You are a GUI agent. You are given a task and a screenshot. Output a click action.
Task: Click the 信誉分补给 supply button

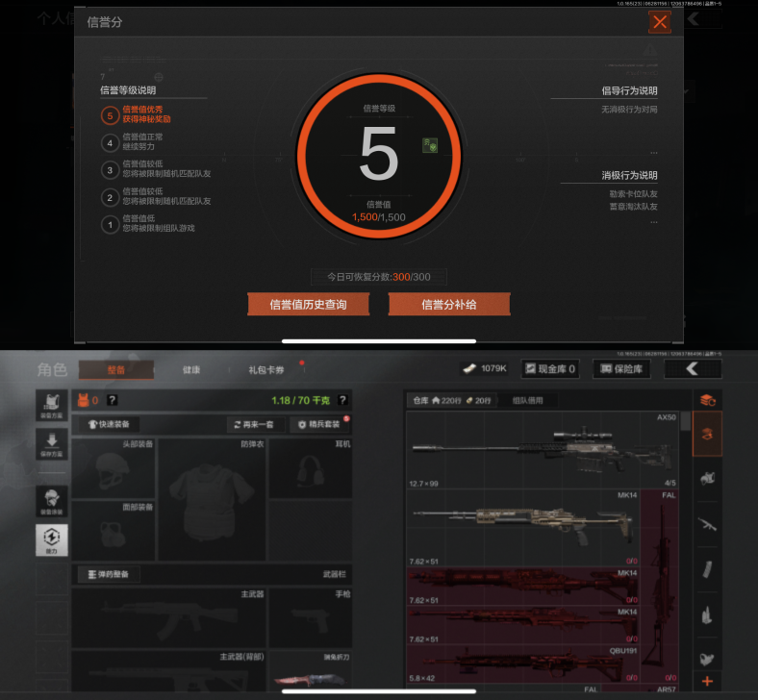tap(449, 305)
